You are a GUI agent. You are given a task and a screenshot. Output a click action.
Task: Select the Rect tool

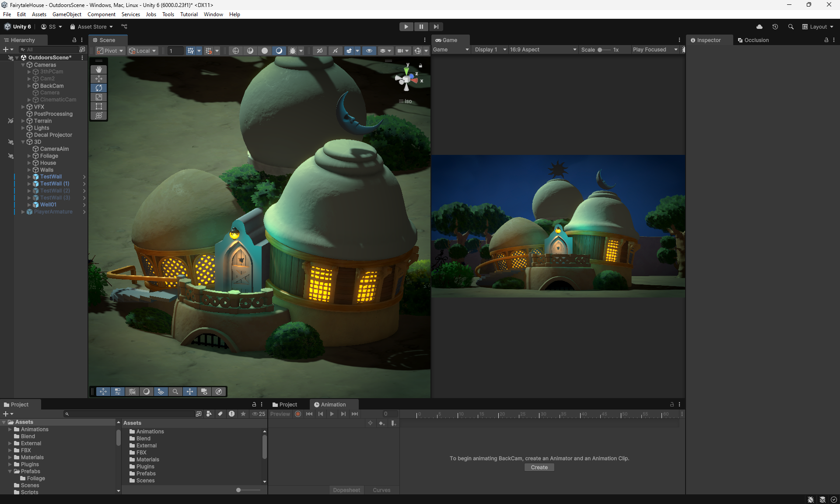pyautogui.click(x=99, y=106)
